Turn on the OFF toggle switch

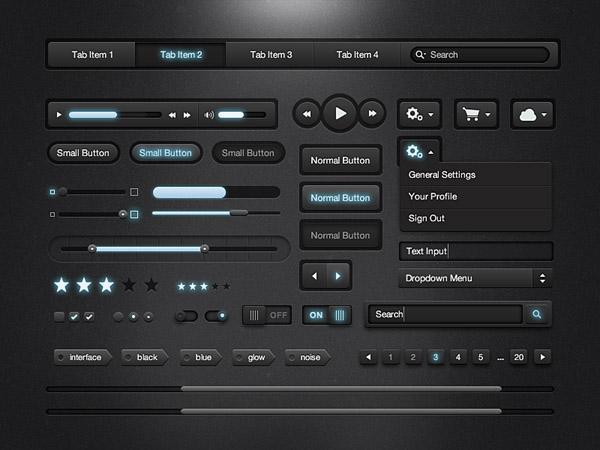tap(267, 315)
